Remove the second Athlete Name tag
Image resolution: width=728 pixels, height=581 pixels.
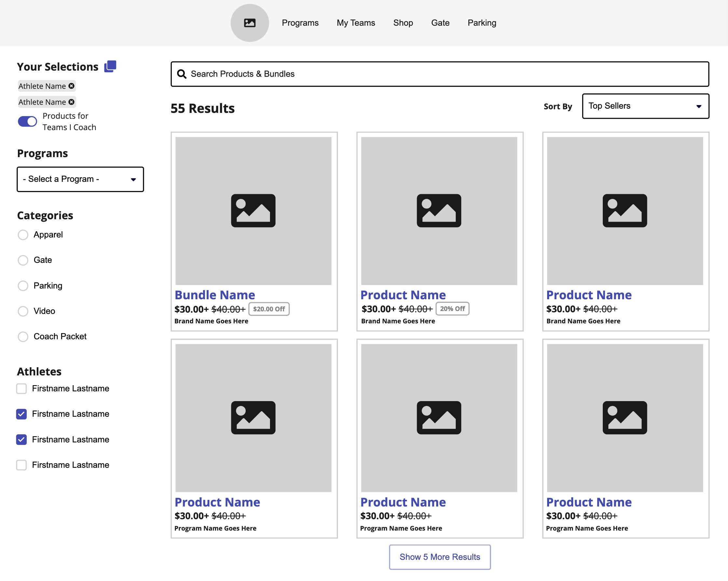click(x=71, y=102)
